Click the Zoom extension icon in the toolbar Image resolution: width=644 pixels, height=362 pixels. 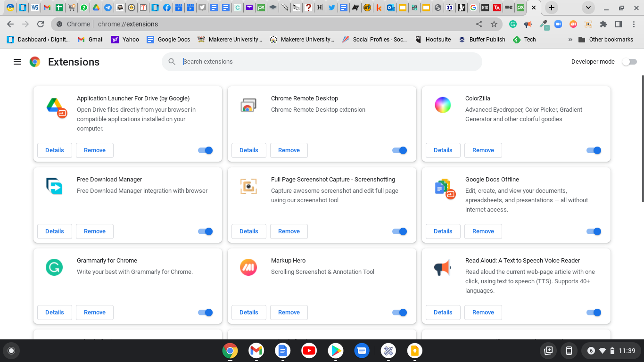coord(558,24)
